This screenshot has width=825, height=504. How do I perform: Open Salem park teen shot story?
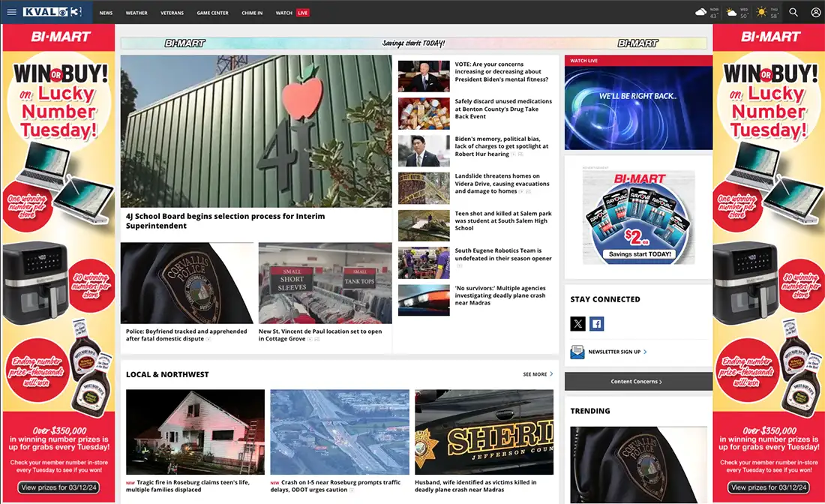[x=503, y=221]
